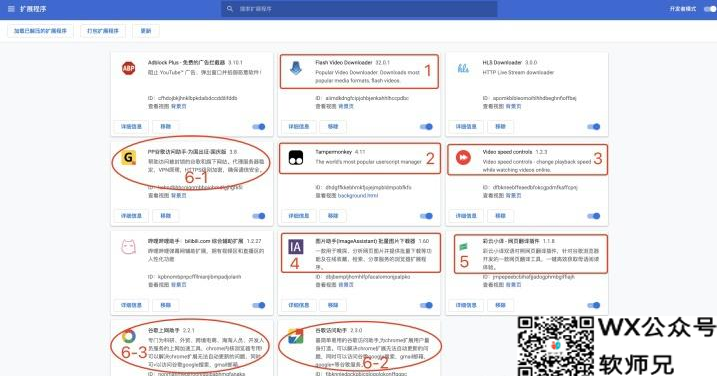Image resolution: width=717 pixels, height=376 pixels.
Task: Open 背景页 link for 图片助手 ImageAssistant
Action: (346, 285)
